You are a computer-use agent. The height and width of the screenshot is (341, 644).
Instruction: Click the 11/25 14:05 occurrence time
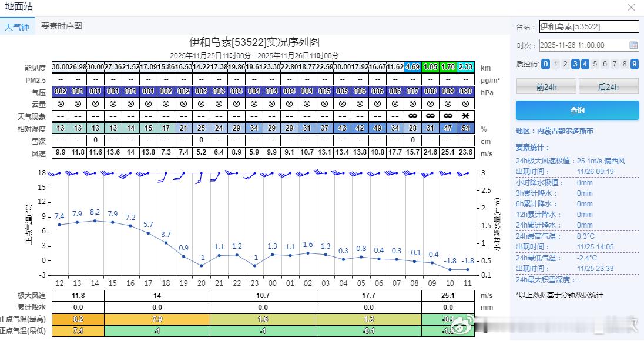coord(595,247)
